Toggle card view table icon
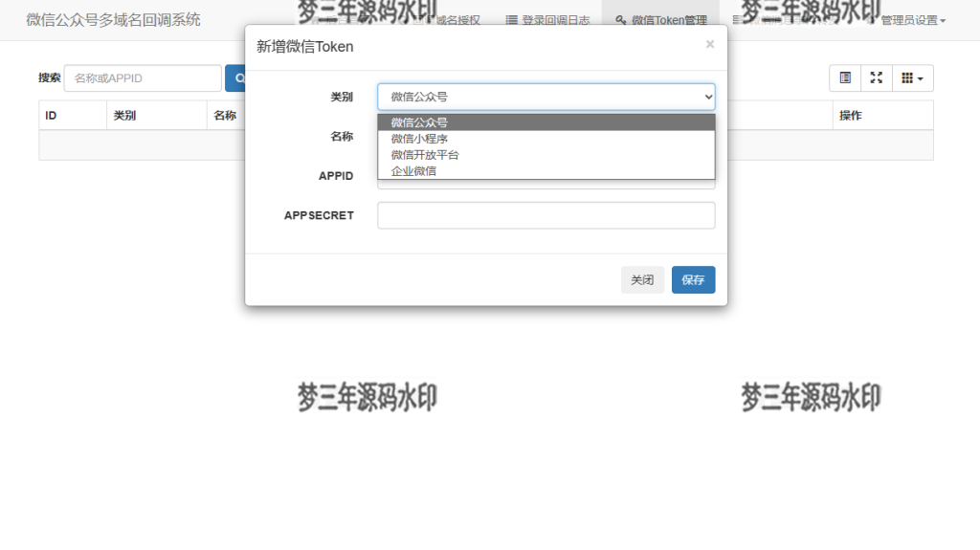980x550 pixels. click(845, 78)
